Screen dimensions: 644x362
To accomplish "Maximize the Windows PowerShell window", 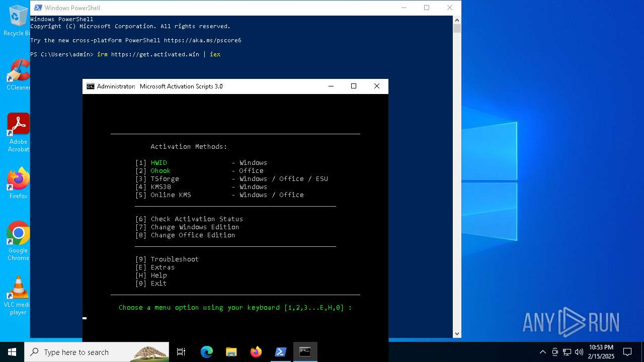I will (427, 8).
